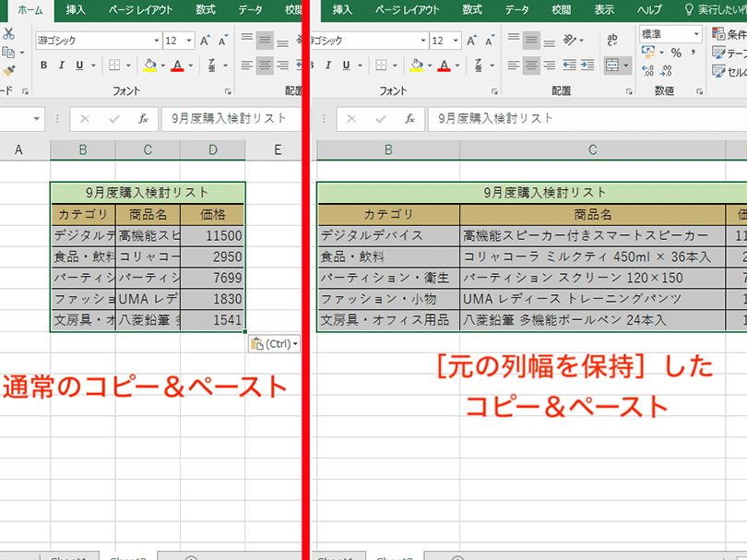Viewport: 747px width, 560px height.
Task: Click the Merge & Center icon
Action: 612,66
